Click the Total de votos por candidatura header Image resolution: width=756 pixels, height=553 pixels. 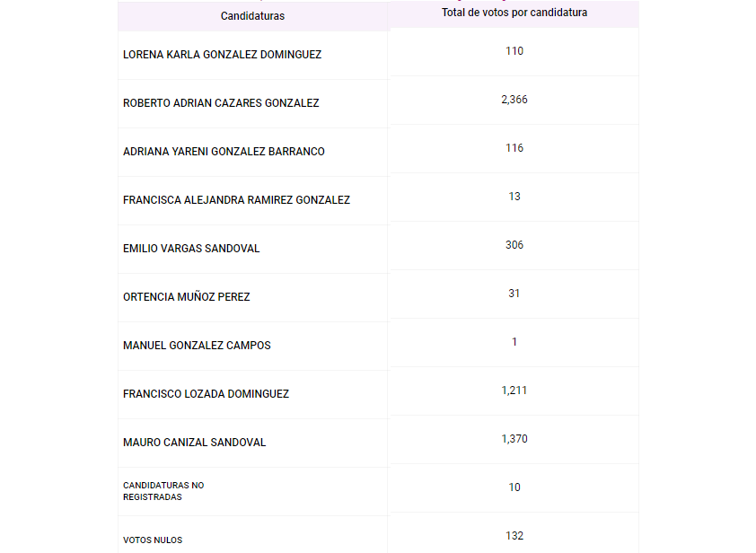(x=514, y=13)
